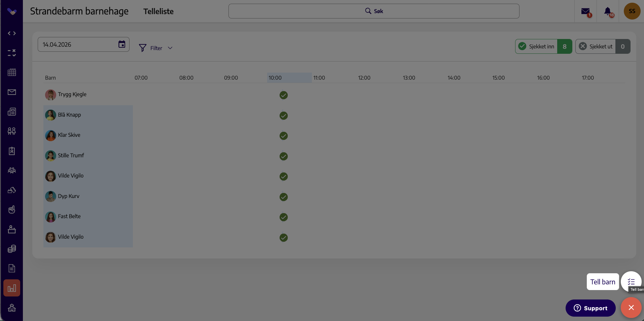Viewport: 644px width, 321px height.
Task: Expand the sidebar with the arrows icon
Action: click(x=12, y=33)
